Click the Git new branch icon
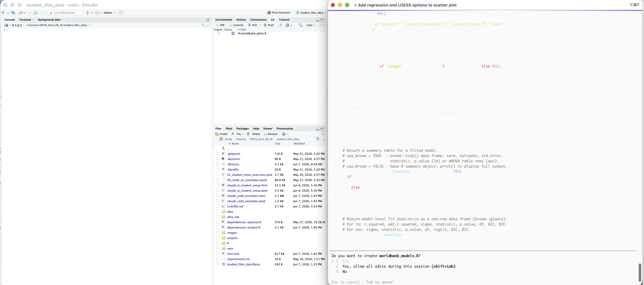644x285 pixels. [301, 25]
